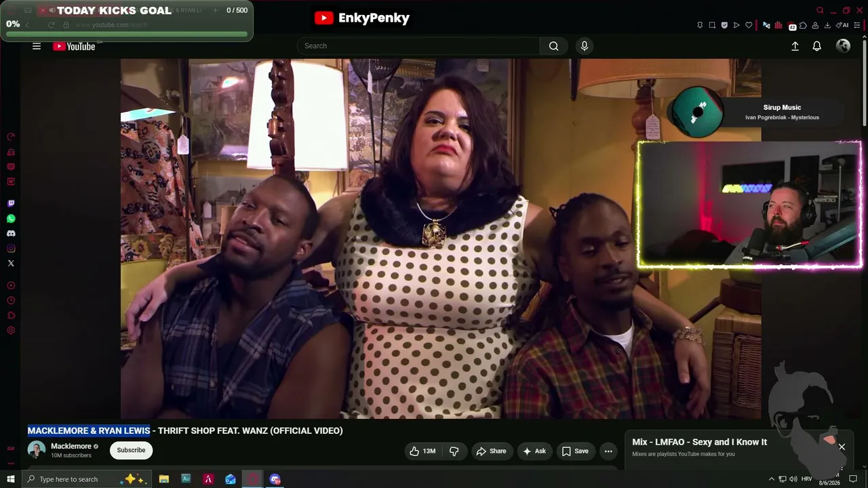Open the Macklemore channel name link
This screenshot has width=868, height=488.
[x=71, y=446]
